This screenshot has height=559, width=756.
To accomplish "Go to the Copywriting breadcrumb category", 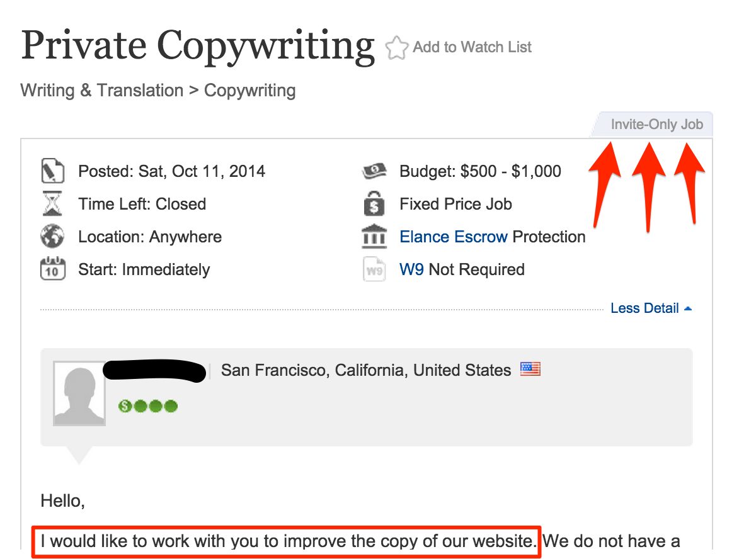I will 250,91.
